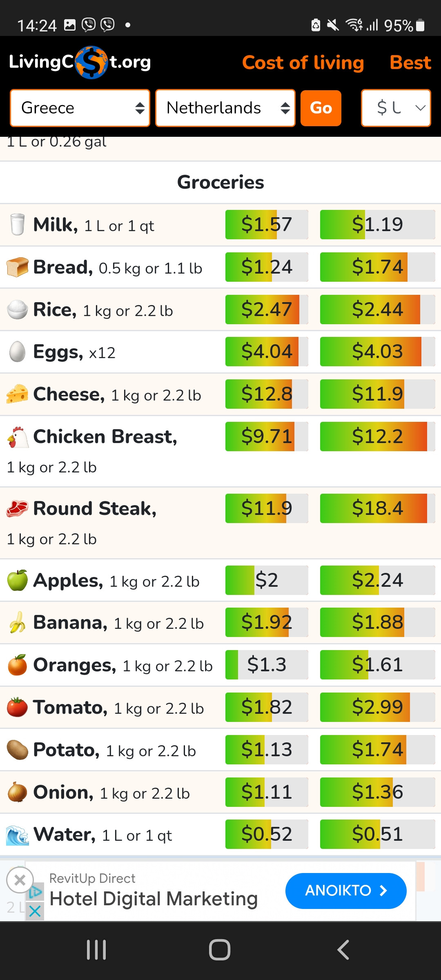Viewport: 441px width, 980px height.
Task: Tap the $18.4 Round Steak price bar
Action: [x=378, y=508]
